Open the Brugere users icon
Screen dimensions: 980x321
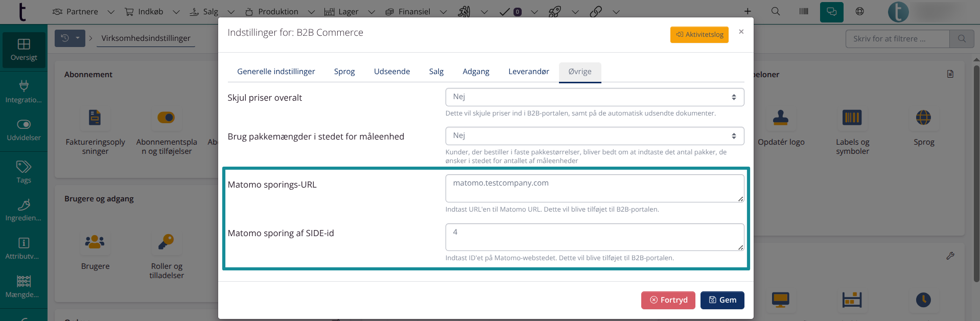coord(95,242)
